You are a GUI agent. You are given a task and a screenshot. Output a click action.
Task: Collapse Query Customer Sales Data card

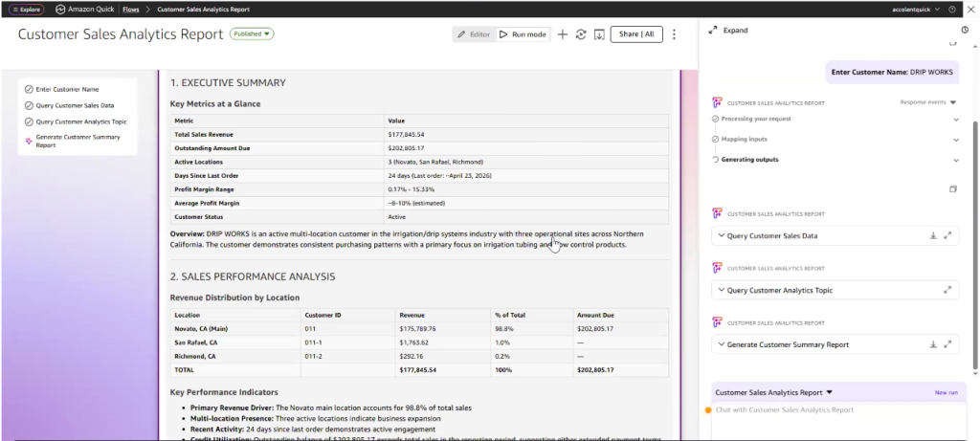[722, 235]
